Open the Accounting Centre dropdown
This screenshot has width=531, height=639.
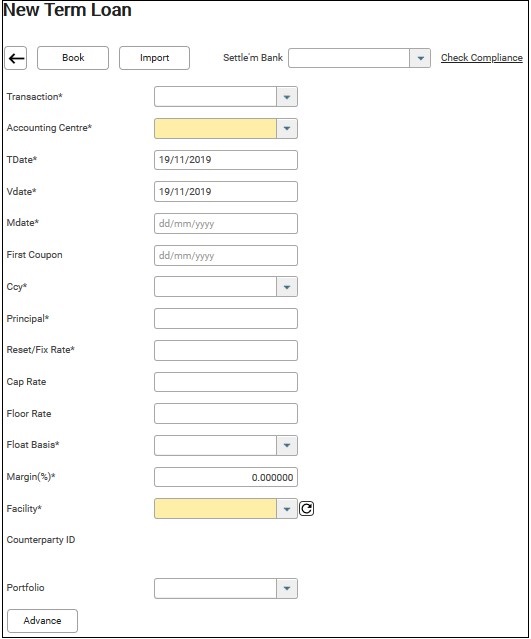tap(287, 128)
